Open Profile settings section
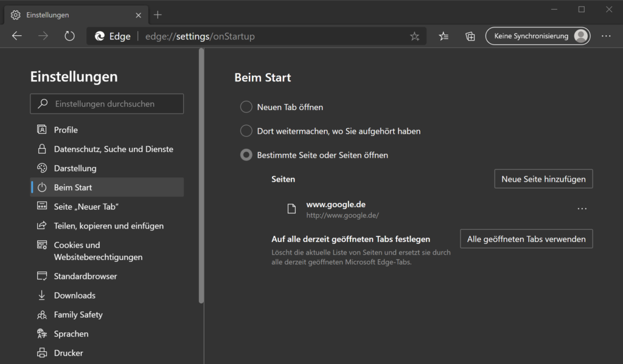The image size is (623, 364). [x=107, y=130]
